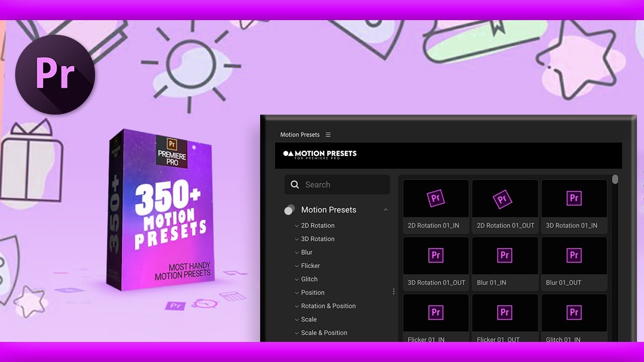Click the round Adobe Premiere Pro logo
Viewport: 644px width, 362px height.
tap(55, 74)
